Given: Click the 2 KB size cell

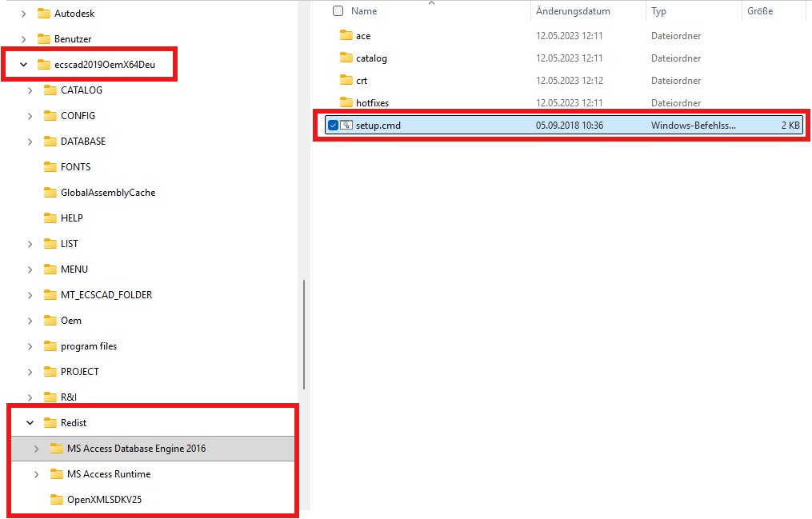Looking at the screenshot, I should 790,126.
